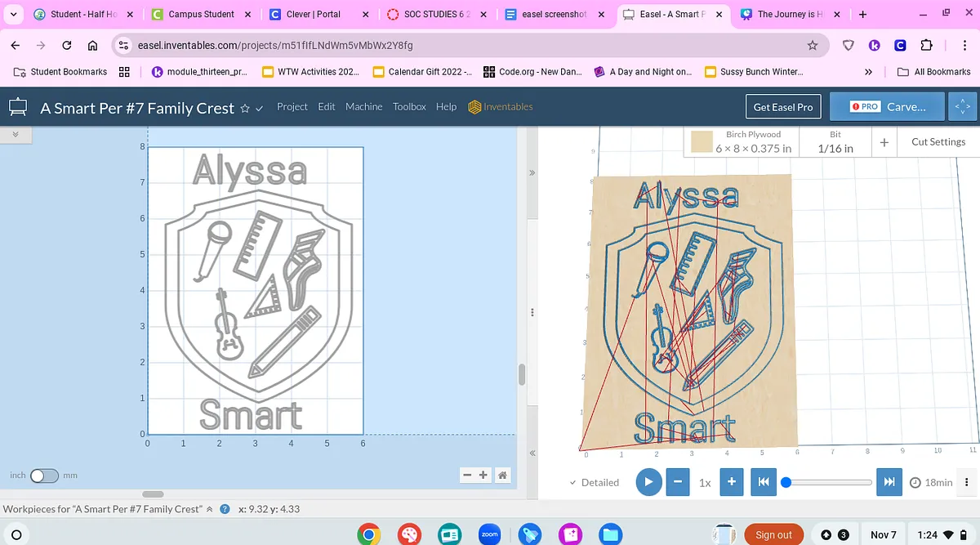Open simulation more options menu

pyautogui.click(x=967, y=482)
